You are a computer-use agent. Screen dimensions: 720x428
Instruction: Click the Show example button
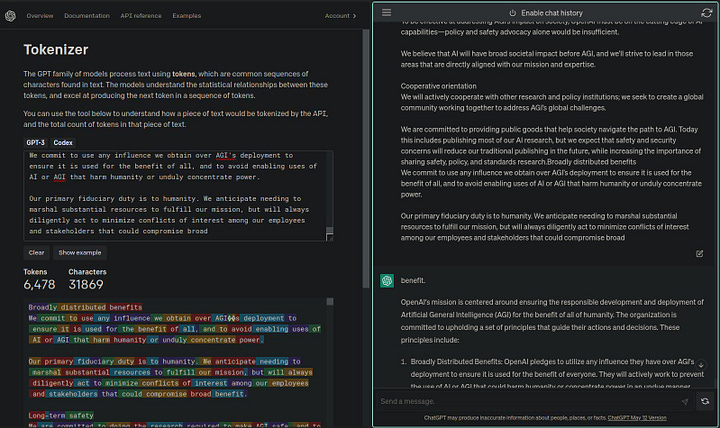point(79,253)
